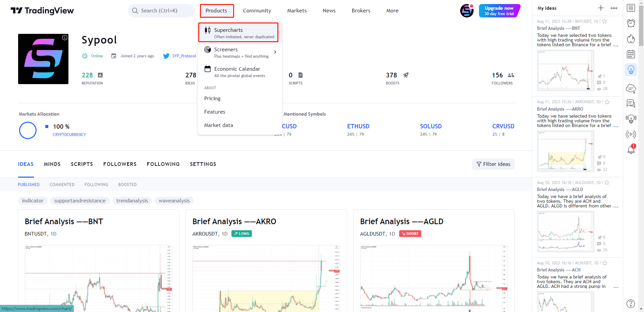Expand the Screeners submenu arrow

(275, 52)
